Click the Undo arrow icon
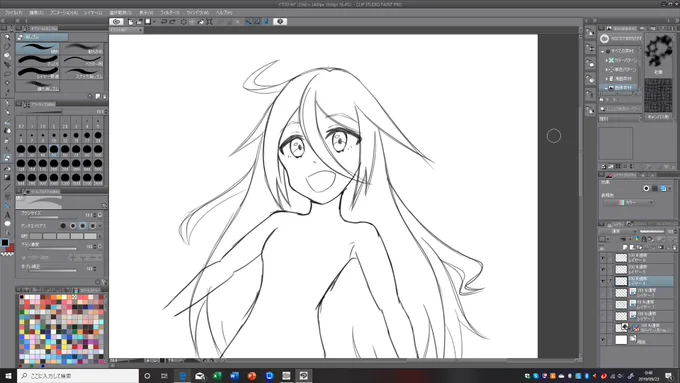This screenshot has width=680, height=383. pos(164,22)
